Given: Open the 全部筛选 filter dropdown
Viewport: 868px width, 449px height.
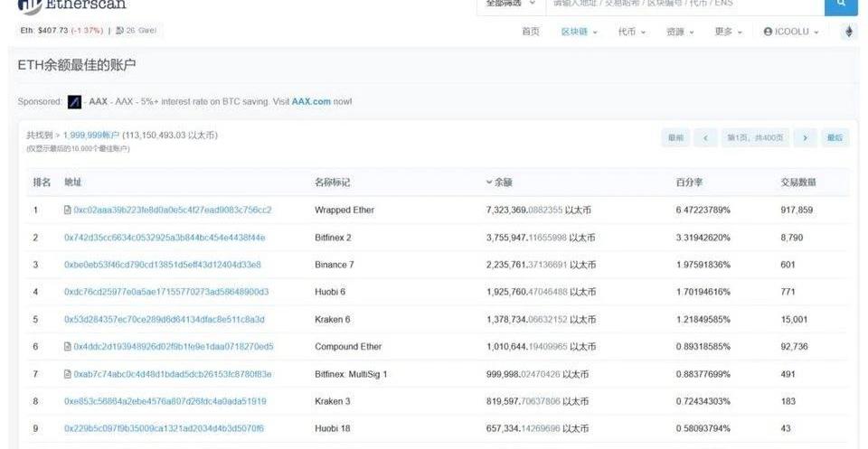Looking at the screenshot, I should pos(511,5).
